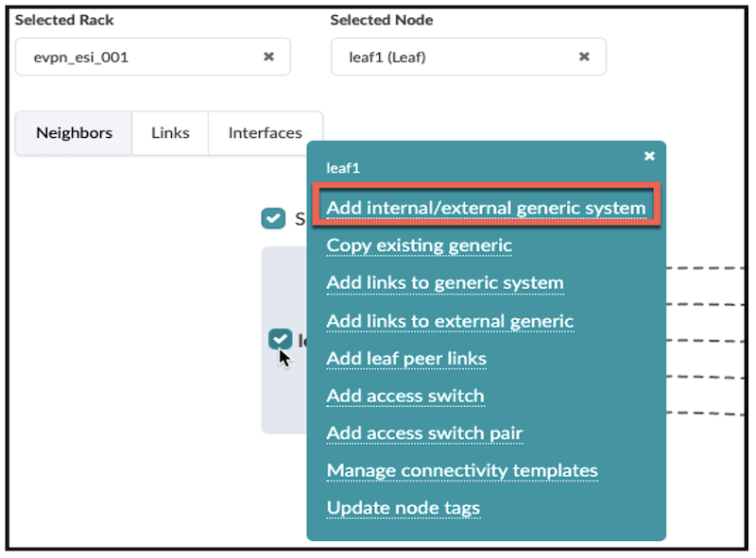The image size is (756, 558).
Task: Toggle the leaf1 node checkbox
Action: [x=280, y=340]
